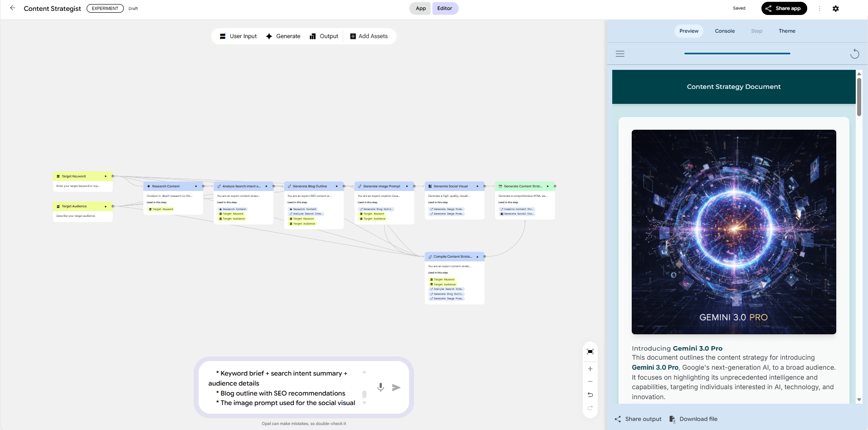This screenshot has height=430, width=868.
Task: Add an Output step
Action: 324,36
